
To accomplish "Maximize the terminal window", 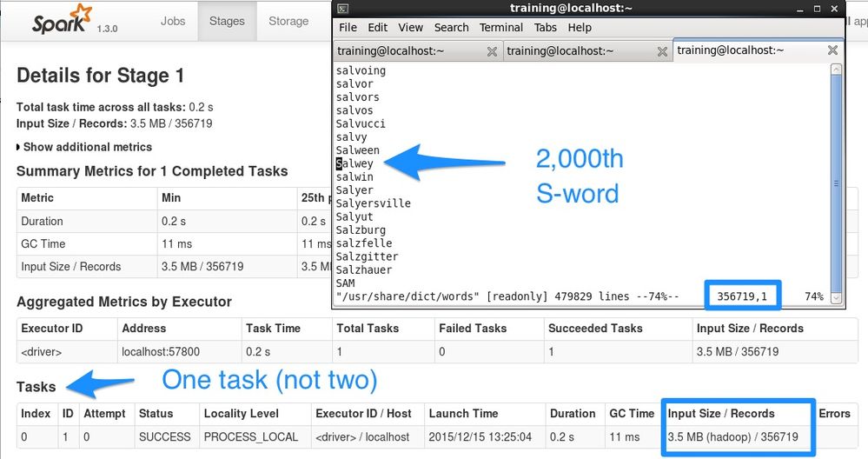I will point(817,9).
